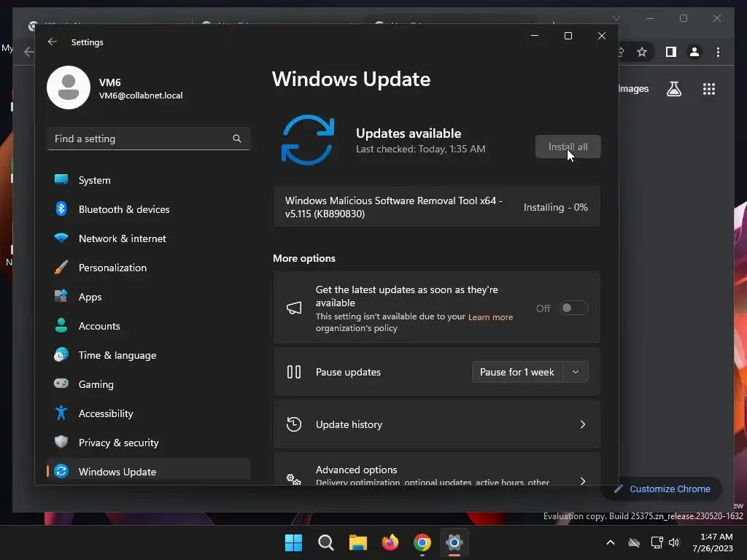Open Network & internet settings
Screen dimensions: 747x560
tap(149, 238)
